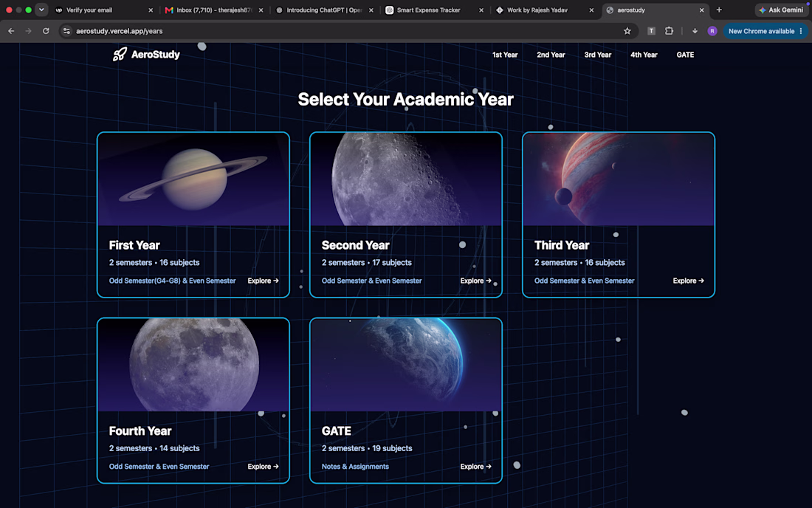
Task: Click the browser forward arrow
Action: (x=29, y=31)
